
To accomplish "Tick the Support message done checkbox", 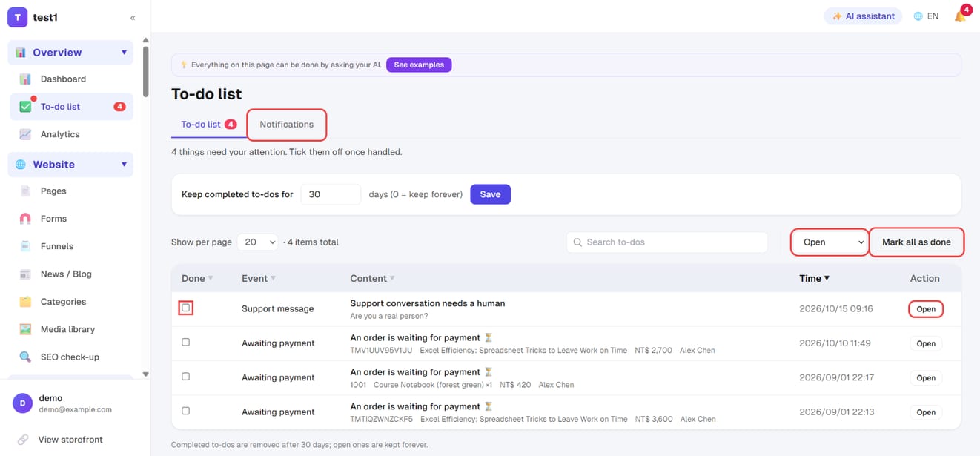I will (185, 308).
